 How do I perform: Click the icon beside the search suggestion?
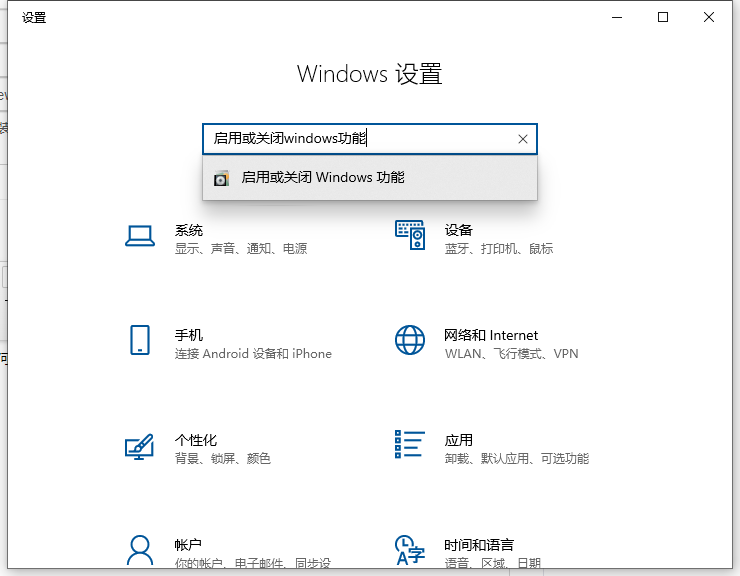pyautogui.click(x=221, y=178)
